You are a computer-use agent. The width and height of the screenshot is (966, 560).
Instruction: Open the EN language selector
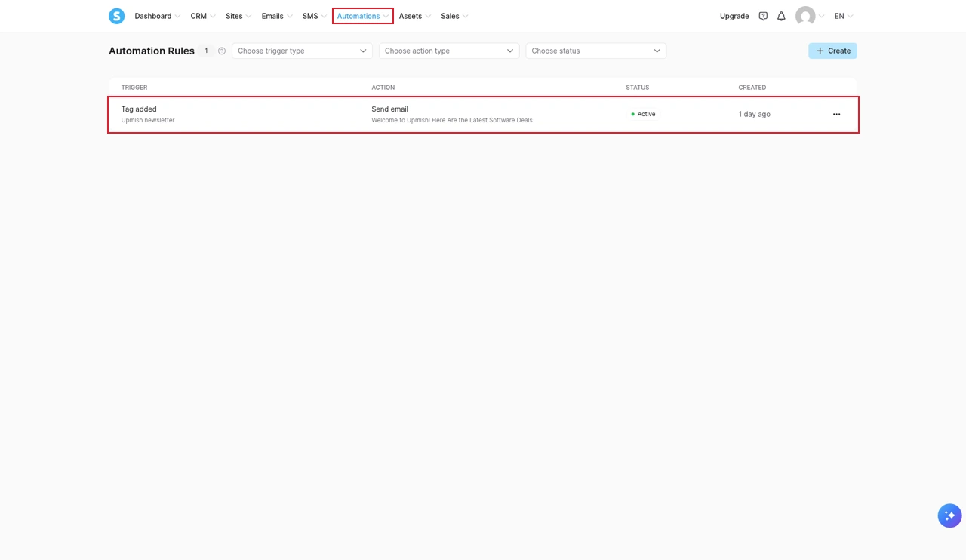pyautogui.click(x=844, y=16)
